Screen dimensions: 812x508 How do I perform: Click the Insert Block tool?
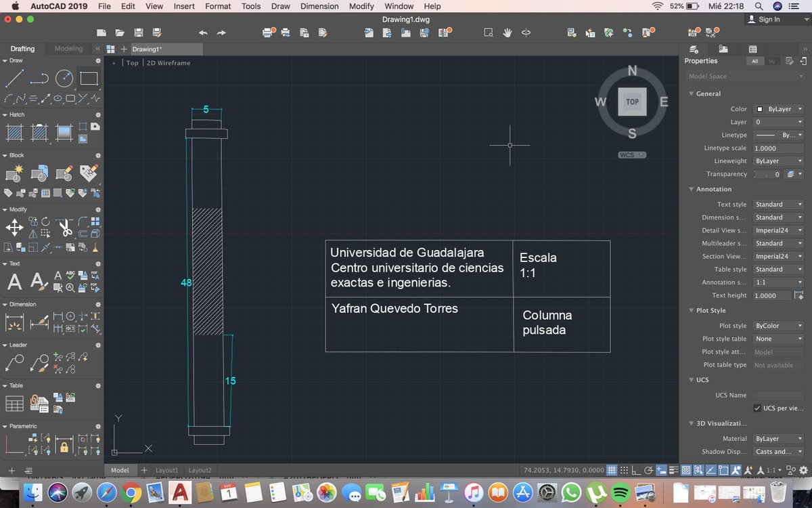click(x=39, y=173)
